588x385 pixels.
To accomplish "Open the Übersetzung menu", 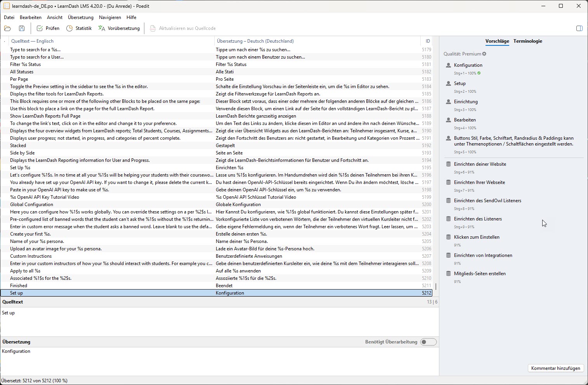I will 81,17.
